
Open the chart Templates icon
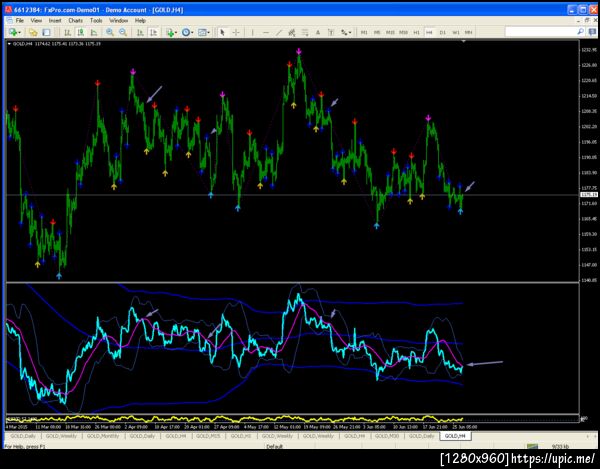pyautogui.click(x=202, y=33)
